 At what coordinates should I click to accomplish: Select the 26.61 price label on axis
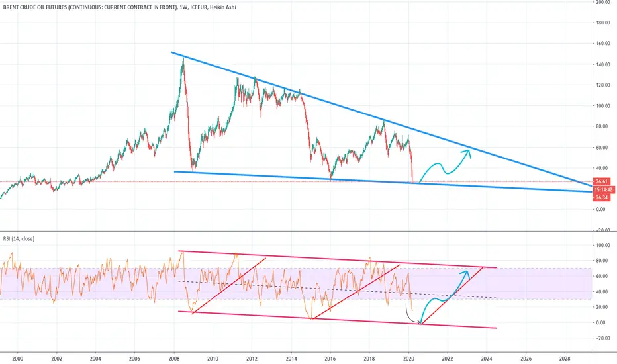602,182
